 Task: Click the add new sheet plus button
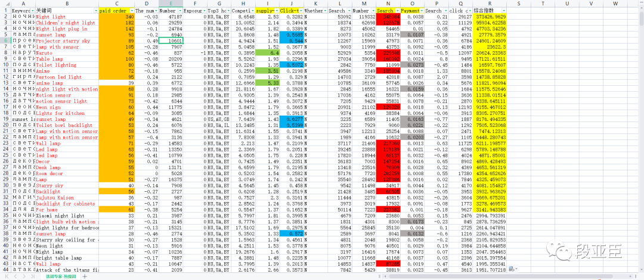click(x=85, y=276)
